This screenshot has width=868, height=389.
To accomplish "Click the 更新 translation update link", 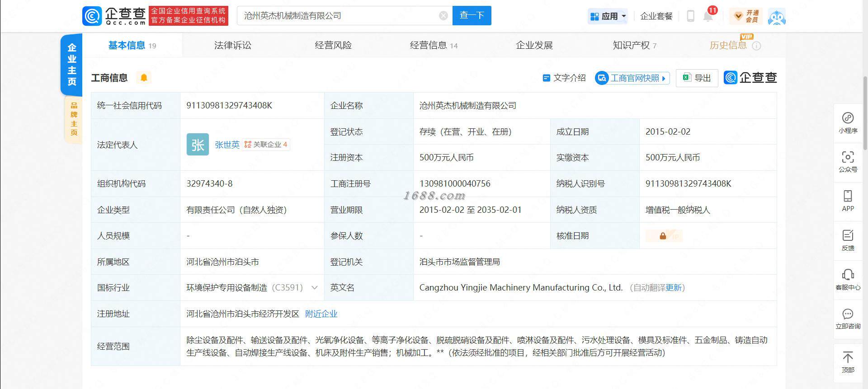I will (673, 288).
